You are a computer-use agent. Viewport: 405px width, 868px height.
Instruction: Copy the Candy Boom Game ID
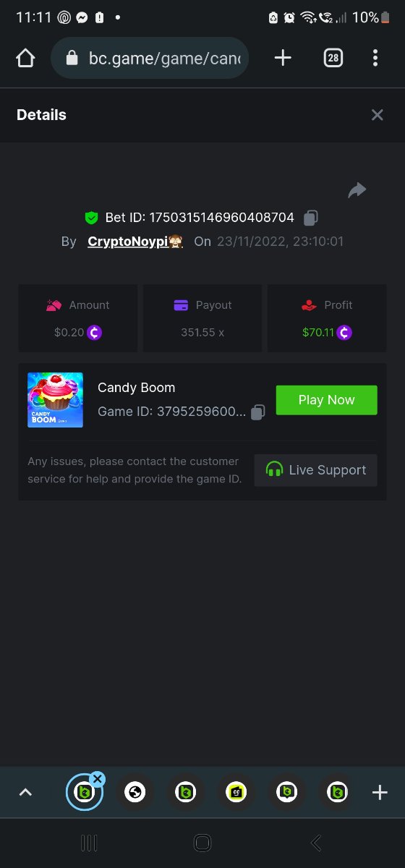[258, 412]
